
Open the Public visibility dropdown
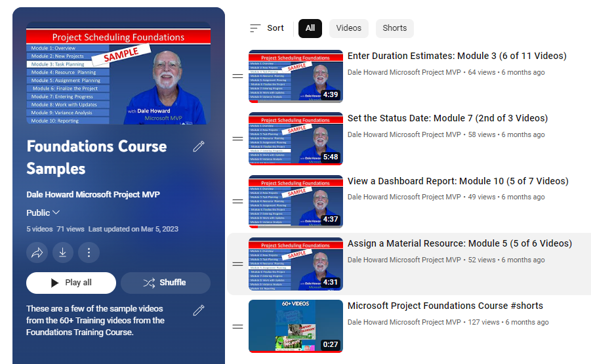43,212
